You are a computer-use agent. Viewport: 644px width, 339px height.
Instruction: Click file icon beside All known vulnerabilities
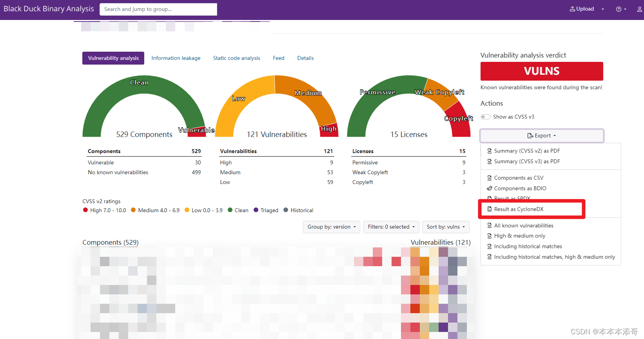click(490, 225)
